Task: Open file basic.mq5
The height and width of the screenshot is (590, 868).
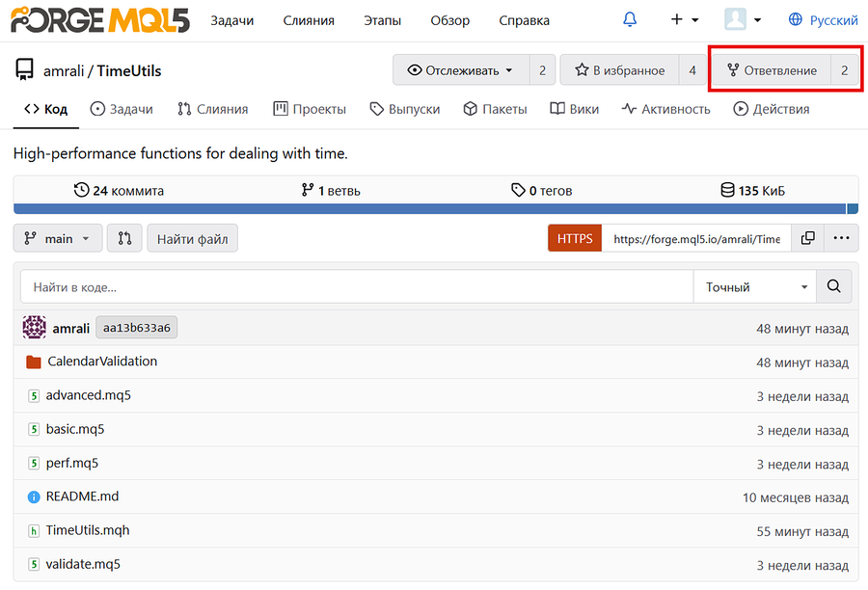Action: pyautogui.click(x=75, y=429)
